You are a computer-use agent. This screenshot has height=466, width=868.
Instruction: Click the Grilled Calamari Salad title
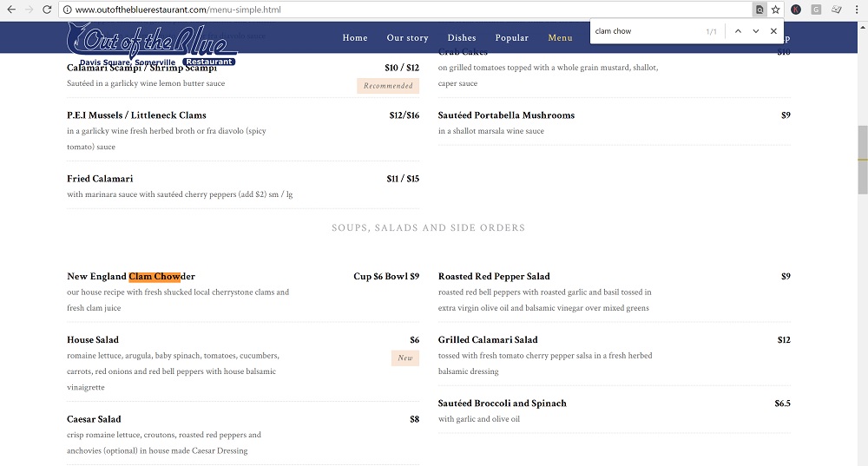point(488,340)
